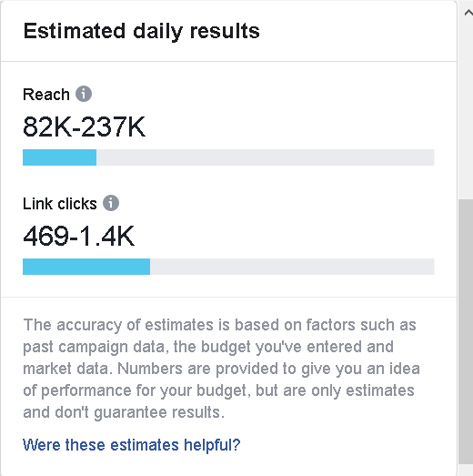Viewport: 473px width, 476px height.
Task: Click the info icon next to Reach
Action: (84, 94)
